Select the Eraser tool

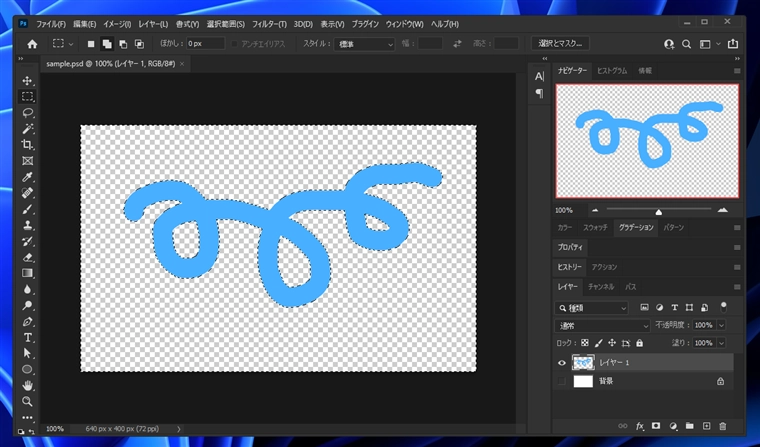pyautogui.click(x=27, y=257)
